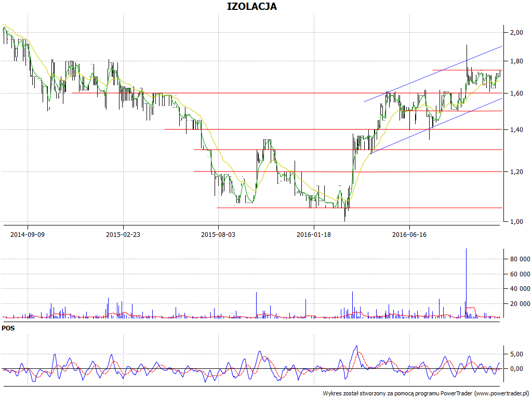The height and width of the screenshot is (399, 532).
Task: Click the PowerTrader credit text at bottom
Action: pos(426,394)
